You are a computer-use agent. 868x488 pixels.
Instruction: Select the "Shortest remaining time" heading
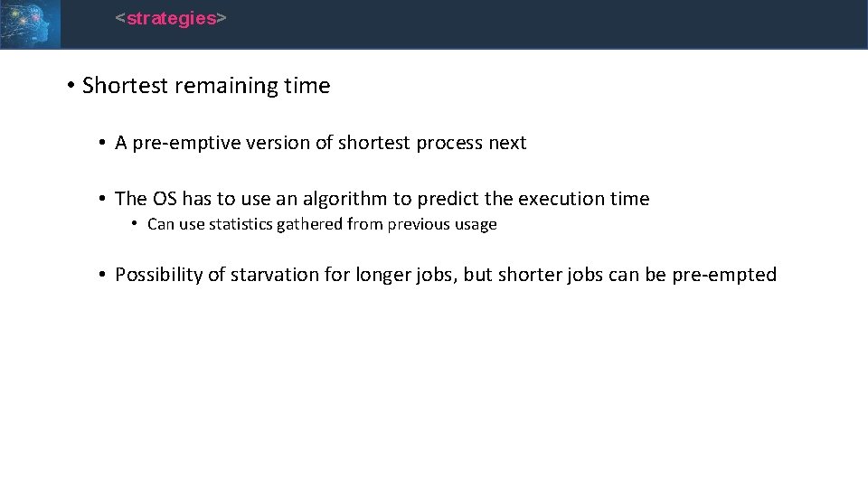206,86
